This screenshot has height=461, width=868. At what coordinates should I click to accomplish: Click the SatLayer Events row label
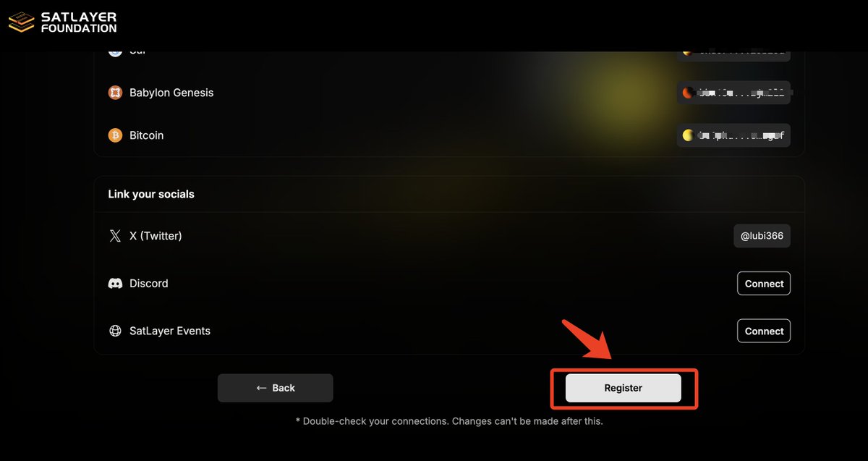tap(170, 331)
